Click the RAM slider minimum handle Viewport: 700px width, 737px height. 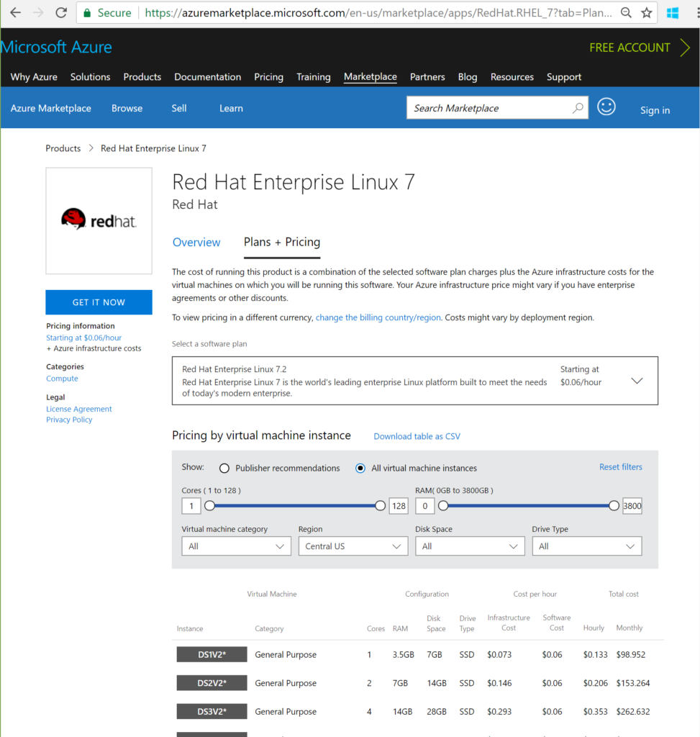tap(443, 506)
